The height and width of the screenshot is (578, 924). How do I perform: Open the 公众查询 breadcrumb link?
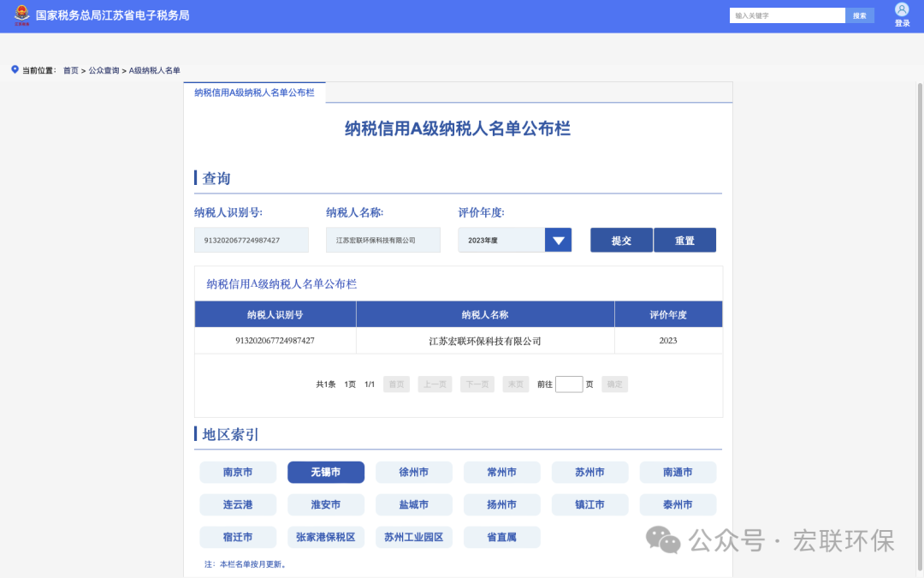104,71
